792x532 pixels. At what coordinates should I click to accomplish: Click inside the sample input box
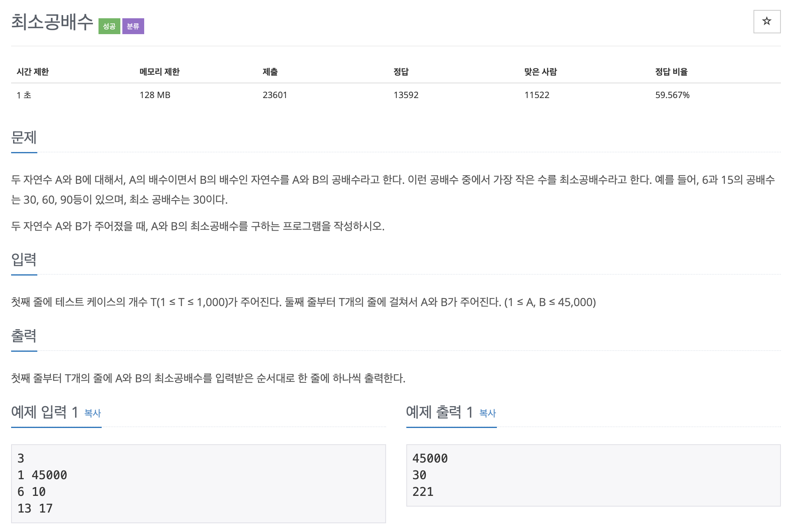198,483
